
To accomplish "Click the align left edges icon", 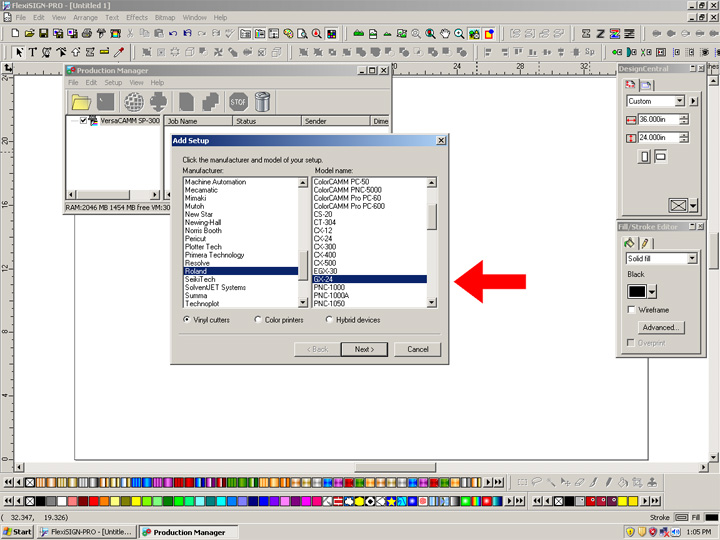I will pyautogui.click(x=488, y=52).
